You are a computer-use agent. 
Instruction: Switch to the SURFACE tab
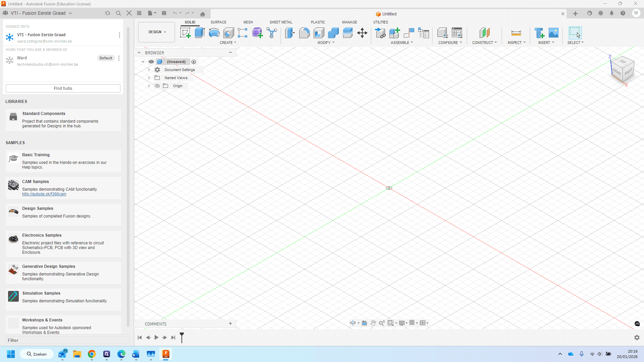point(218,22)
